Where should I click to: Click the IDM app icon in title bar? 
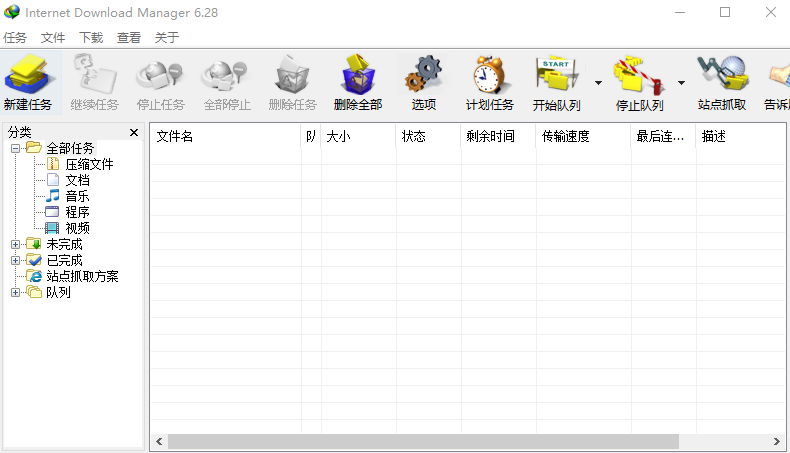tap(12, 12)
